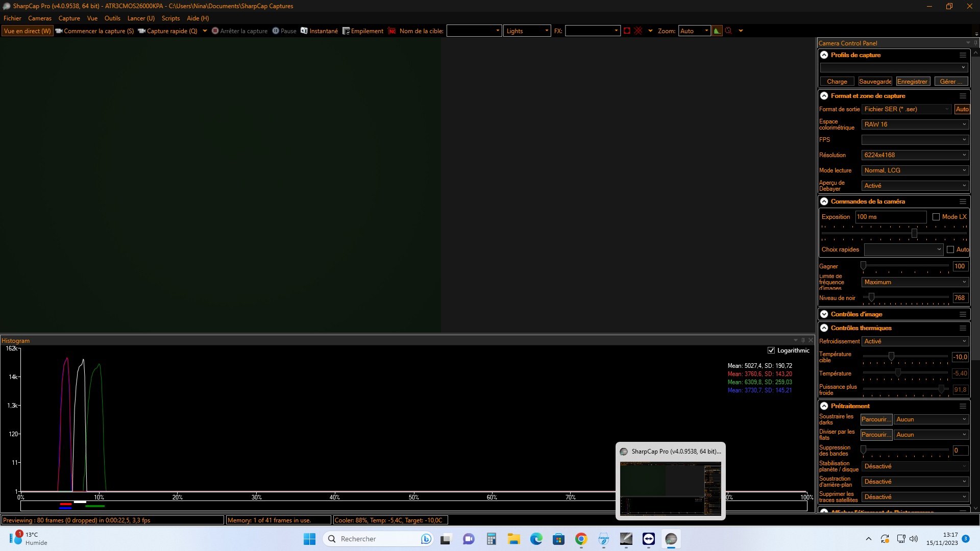Open Refroidissement Activé dropdown
The height and width of the screenshot is (551, 980).
pos(915,341)
